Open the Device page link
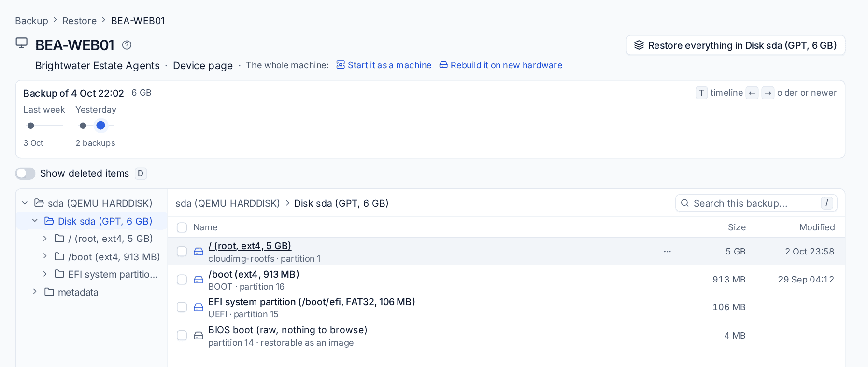Screen dimensions: 868x367 click(203, 66)
